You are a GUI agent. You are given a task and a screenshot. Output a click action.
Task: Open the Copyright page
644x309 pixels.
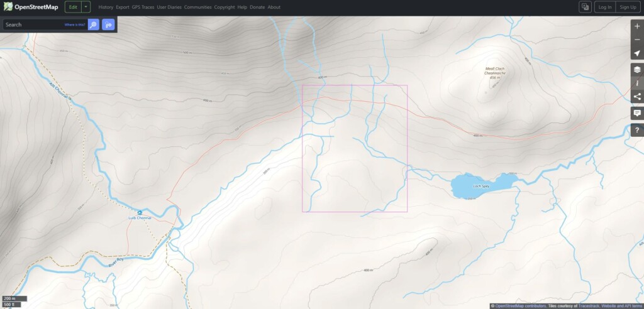(225, 7)
